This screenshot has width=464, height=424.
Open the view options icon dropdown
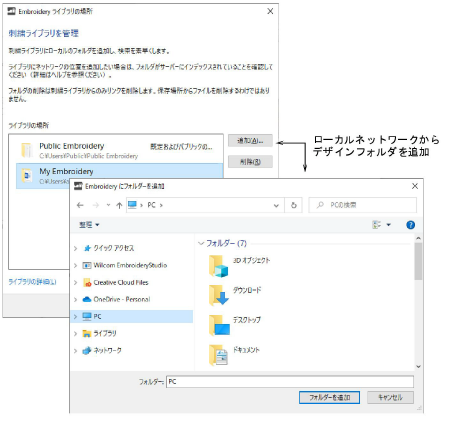point(381,225)
